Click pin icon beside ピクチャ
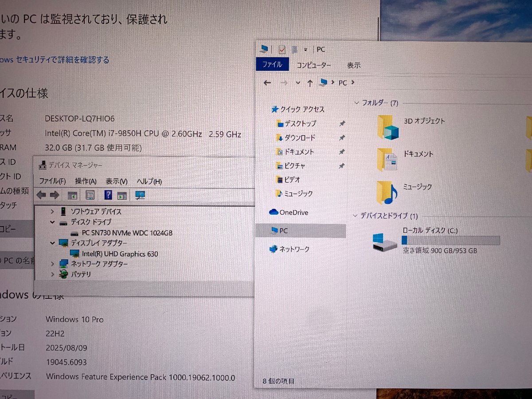This screenshot has height=399, width=532. click(342, 166)
